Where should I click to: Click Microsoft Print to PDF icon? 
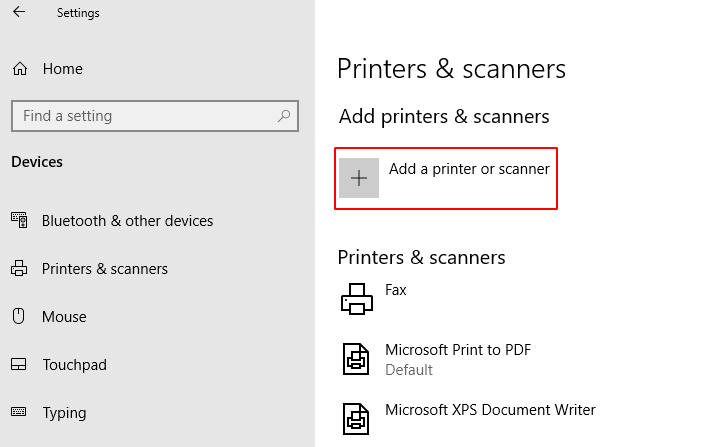click(356, 359)
